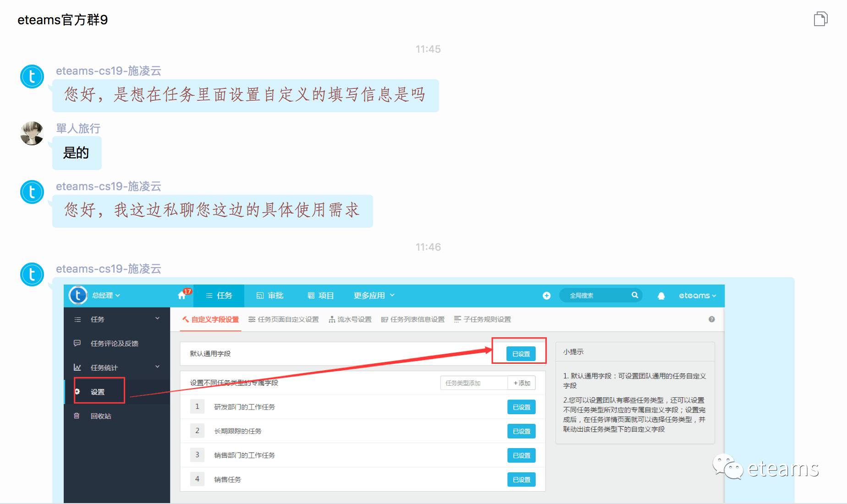This screenshot has width=847, height=504.
Task: Click first eteams-cs19-施凌云 avatar
Action: click(x=32, y=77)
